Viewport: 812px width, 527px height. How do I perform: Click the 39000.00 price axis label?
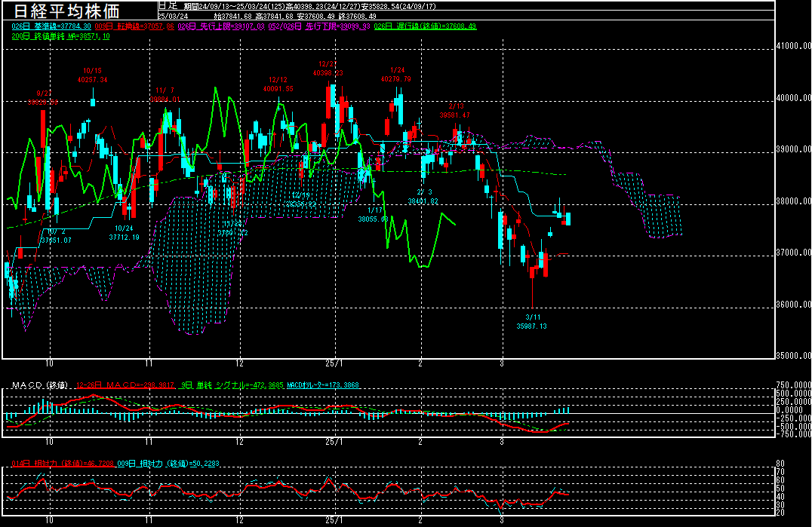(x=794, y=149)
